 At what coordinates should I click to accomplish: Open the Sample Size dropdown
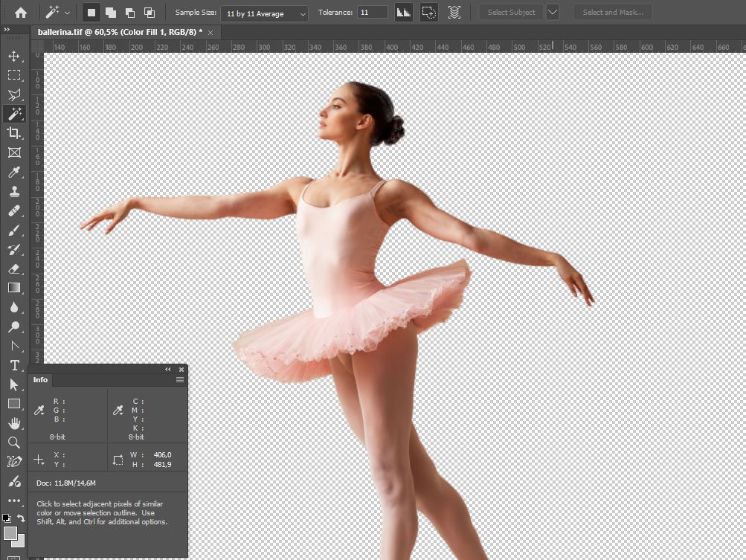point(264,13)
